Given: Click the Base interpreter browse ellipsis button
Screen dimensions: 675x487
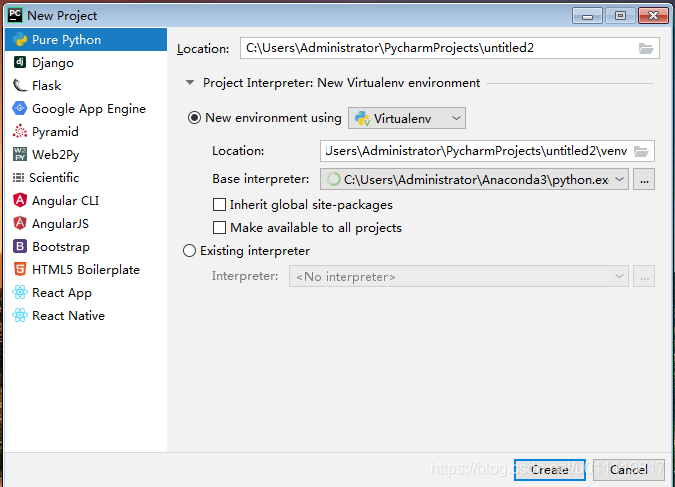Looking at the screenshot, I should 644,179.
